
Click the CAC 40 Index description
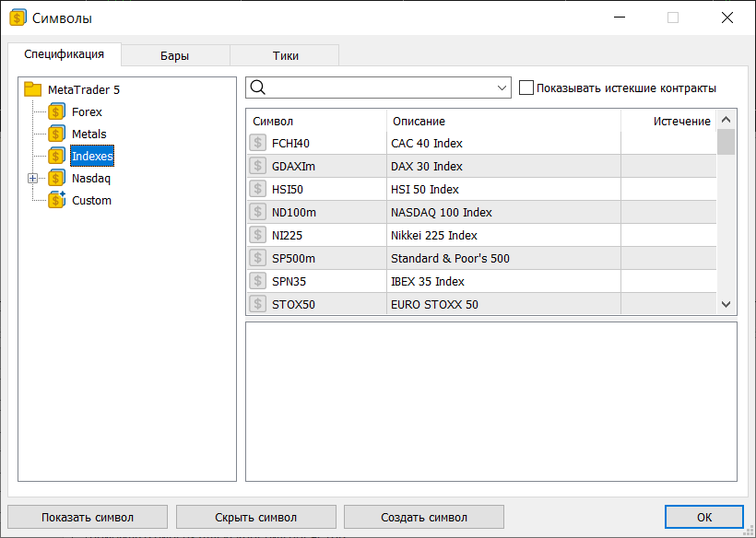pyautogui.click(x=427, y=143)
